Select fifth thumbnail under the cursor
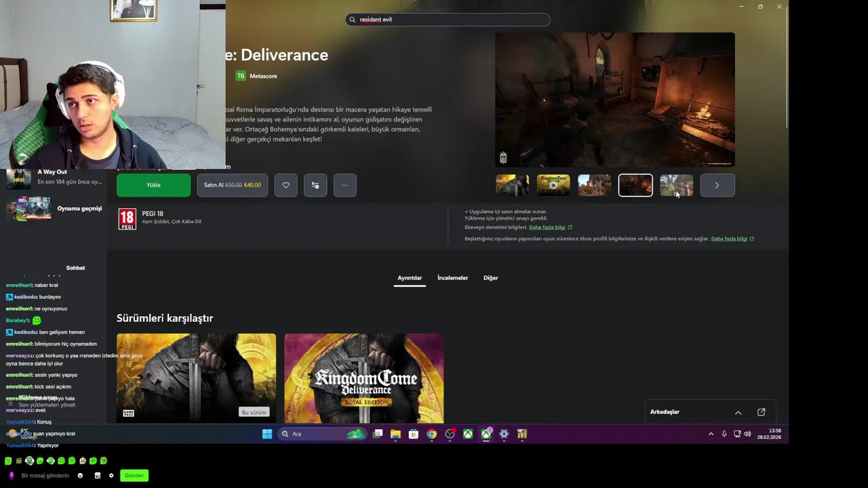This screenshot has height=488, width=868. click(676, 185)
